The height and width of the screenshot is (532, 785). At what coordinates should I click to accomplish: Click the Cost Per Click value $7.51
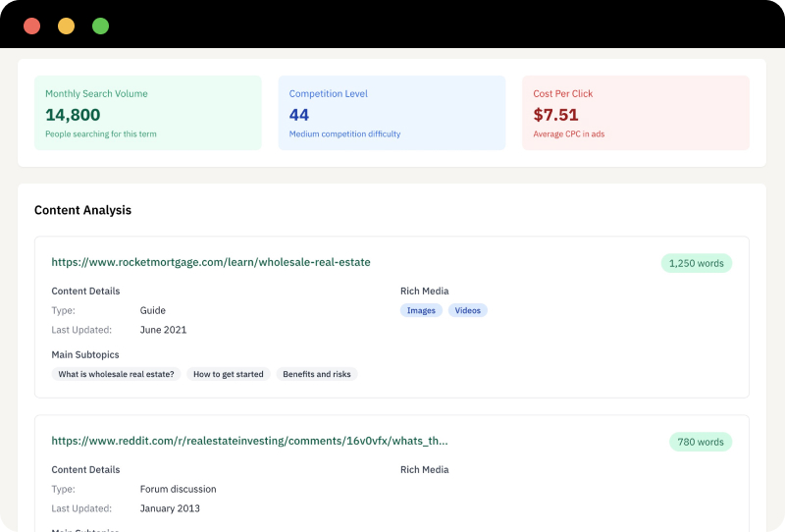point(555,115)
